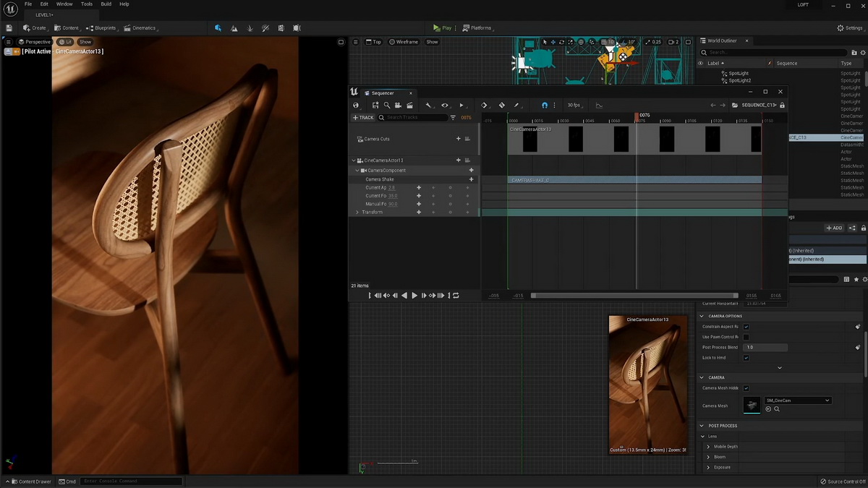Viewport: 868px width, 488px height.
Task: Save the current level with the toolbar disk icon
Action: click(x=9, y=28)
